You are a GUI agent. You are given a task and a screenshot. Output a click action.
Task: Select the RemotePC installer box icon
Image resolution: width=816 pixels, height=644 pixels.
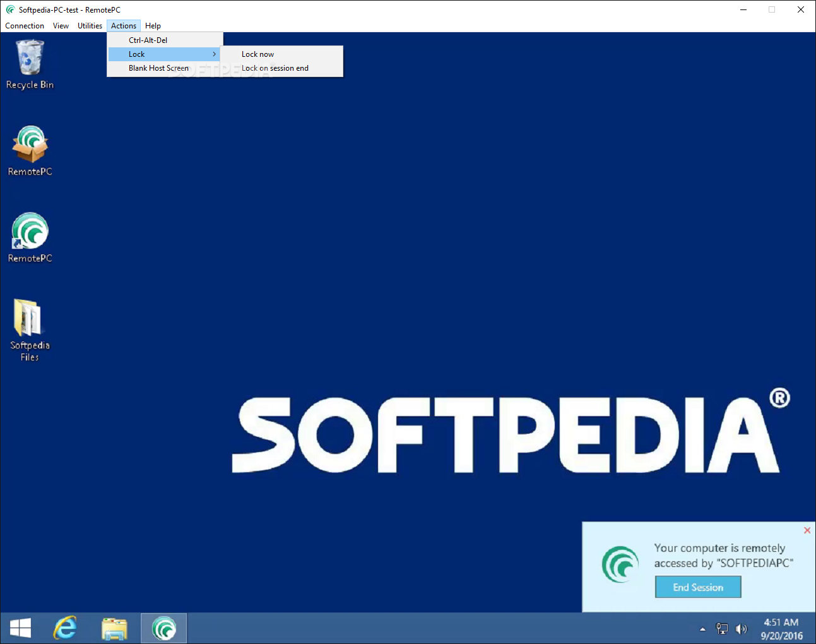(30, 151)
